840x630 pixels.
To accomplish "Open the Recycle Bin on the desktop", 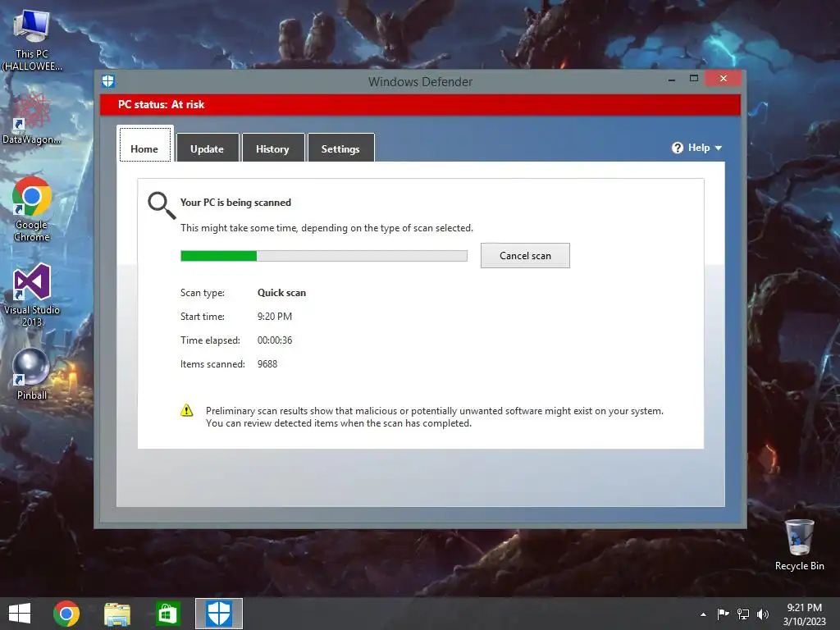I will [799, 545].
